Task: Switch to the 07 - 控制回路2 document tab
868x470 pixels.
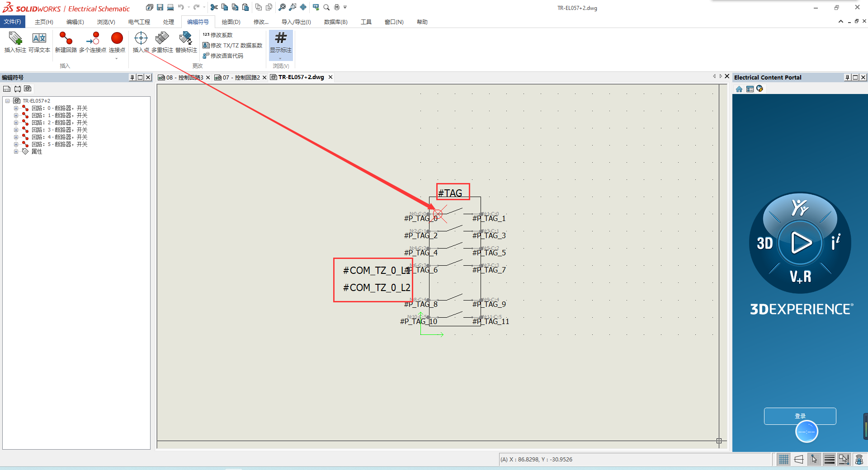Action: pyautogui.click(x=241, y=78)
